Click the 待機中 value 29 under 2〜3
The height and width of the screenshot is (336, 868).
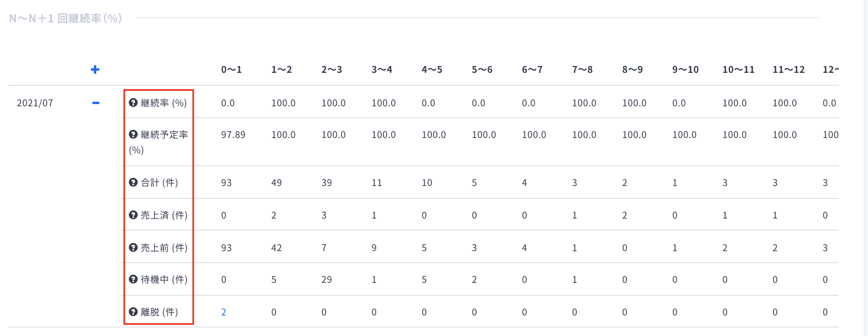pos(326,280)
